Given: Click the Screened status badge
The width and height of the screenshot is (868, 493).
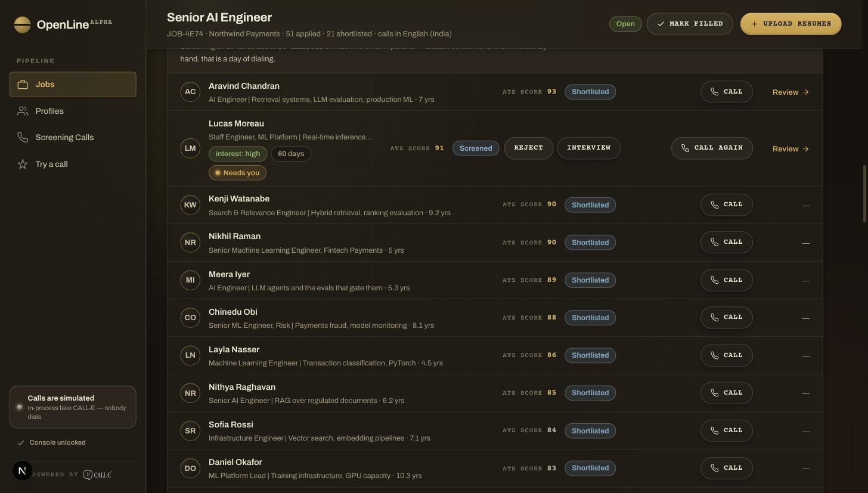Looking at the screenshot, I should click(476, 148).
